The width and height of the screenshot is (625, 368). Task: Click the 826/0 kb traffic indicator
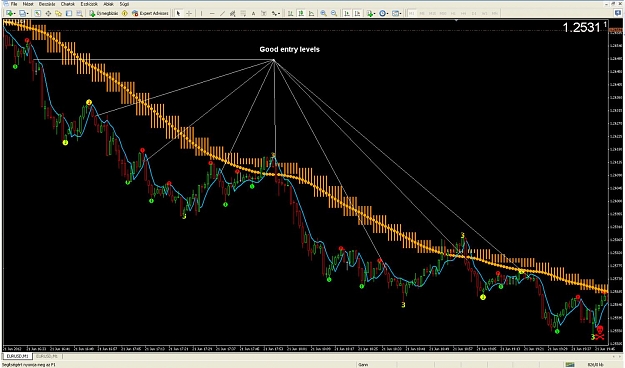[x=595, y=364]
